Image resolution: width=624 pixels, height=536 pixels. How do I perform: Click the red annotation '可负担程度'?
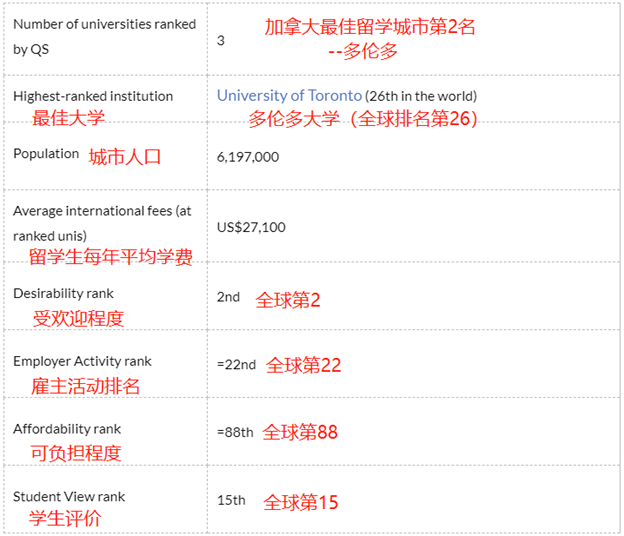pyautogui.click(x=76, y=453)
